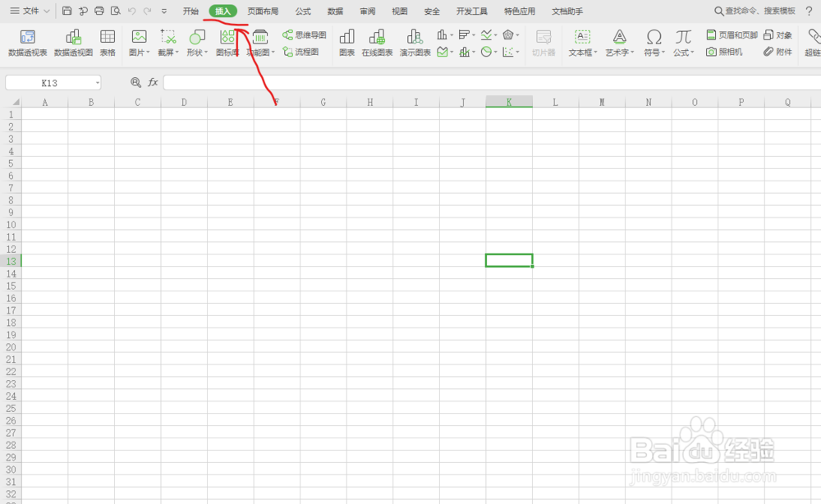Open the 符号 symbol dropdown
This screenshot has height=504, width=821.
tap(654, 43)
